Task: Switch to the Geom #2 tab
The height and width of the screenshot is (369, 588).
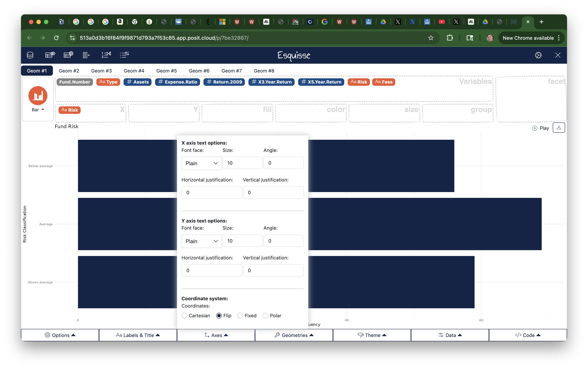Action: [69, 71]
